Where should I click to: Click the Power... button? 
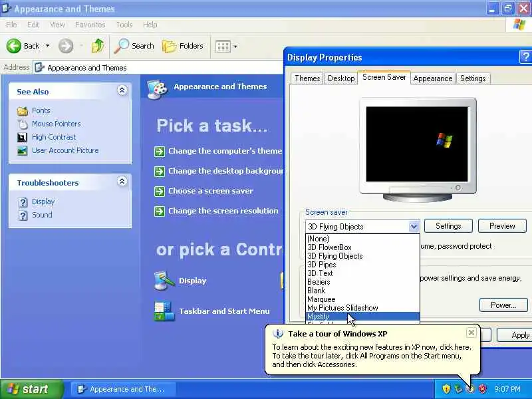503,305
